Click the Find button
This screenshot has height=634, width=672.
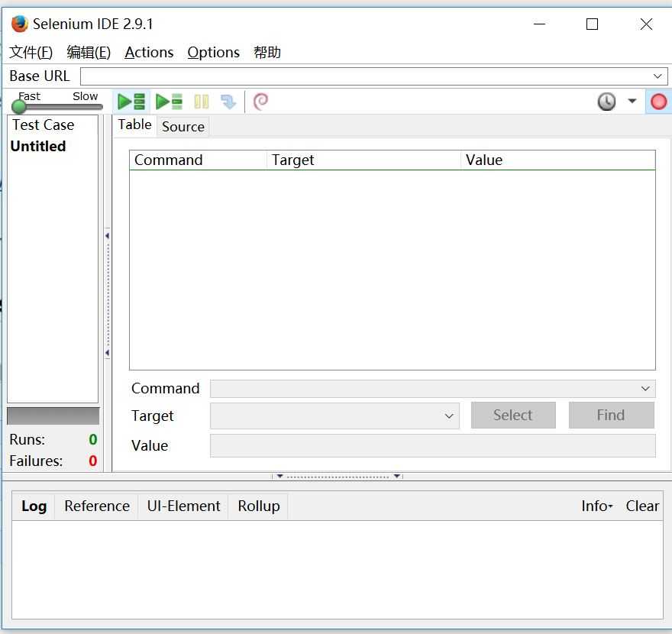[x=611, y=415]
